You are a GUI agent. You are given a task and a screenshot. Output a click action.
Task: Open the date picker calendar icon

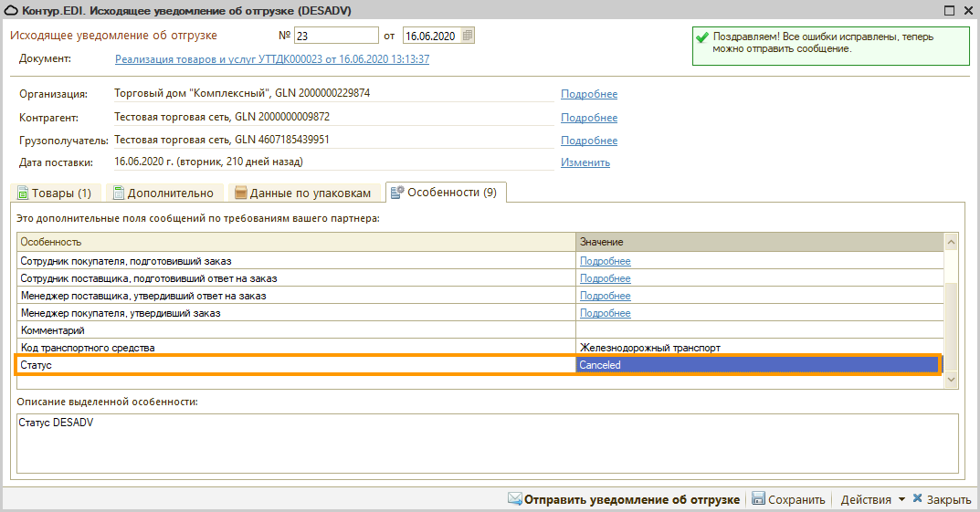468,36
